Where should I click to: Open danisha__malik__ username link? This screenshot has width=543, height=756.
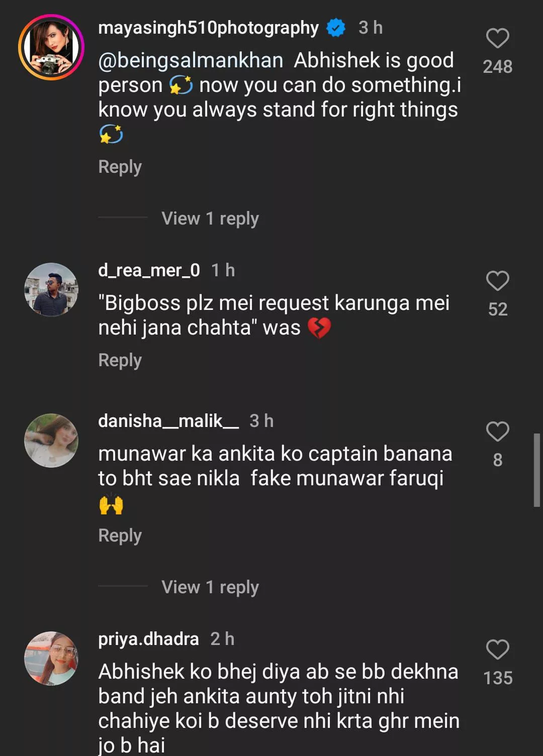point(168,421)
